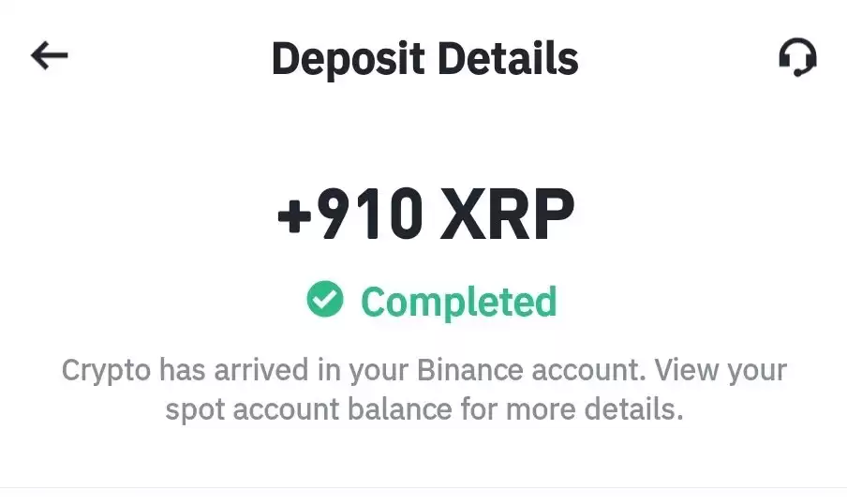
Task: Click the word Binance in the message
Action: [x=470, y=370]
